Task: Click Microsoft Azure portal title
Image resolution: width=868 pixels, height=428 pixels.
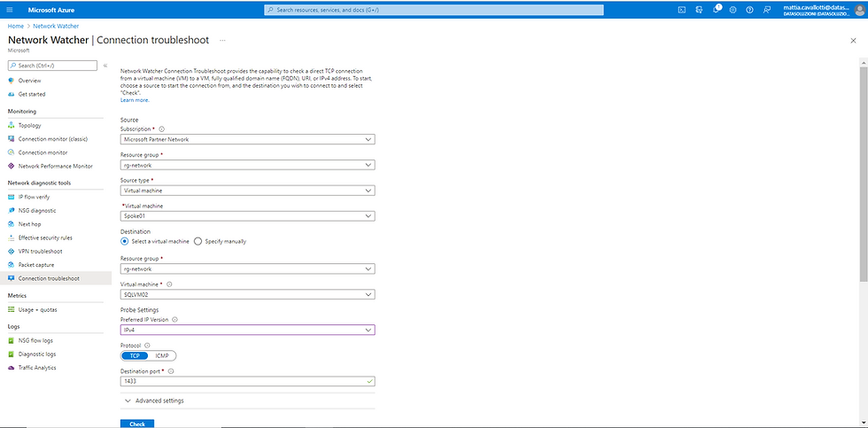Action: tap(51, 10)
